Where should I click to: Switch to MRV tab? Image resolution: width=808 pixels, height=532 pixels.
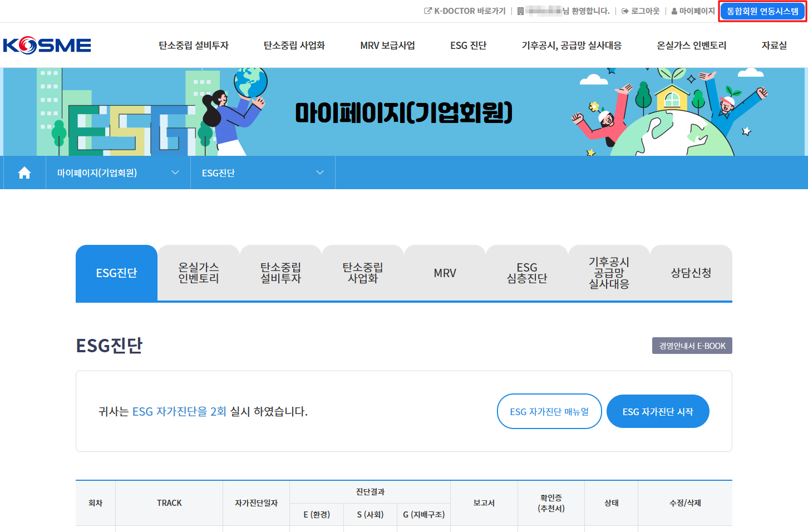(x=445, y=273)
